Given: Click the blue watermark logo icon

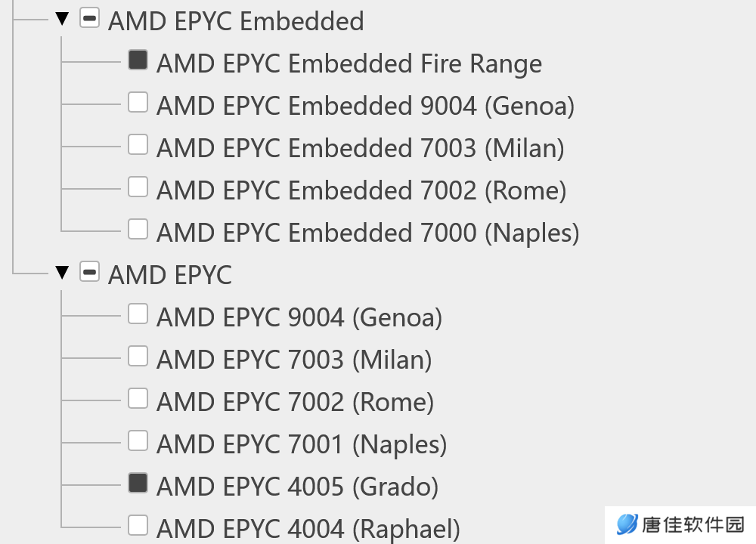Looking at the screenshot, I should (627, 524).
